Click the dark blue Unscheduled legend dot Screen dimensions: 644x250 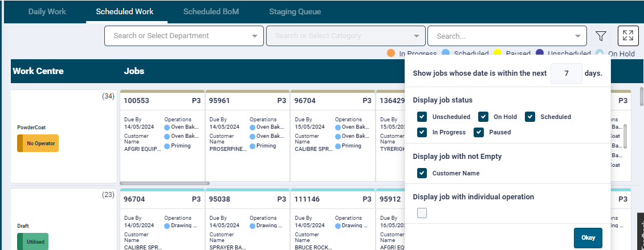point(540,53)
